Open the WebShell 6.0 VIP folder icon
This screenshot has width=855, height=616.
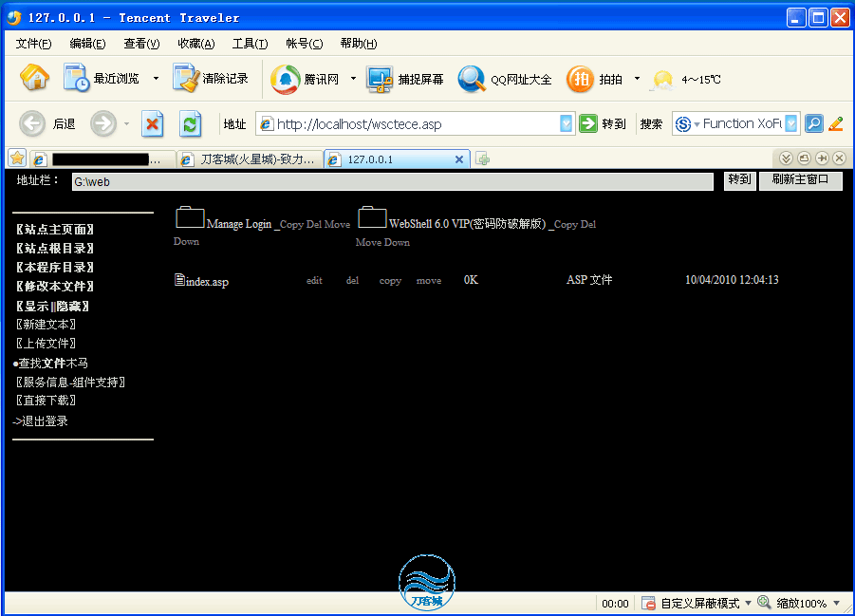pos(372,217)
